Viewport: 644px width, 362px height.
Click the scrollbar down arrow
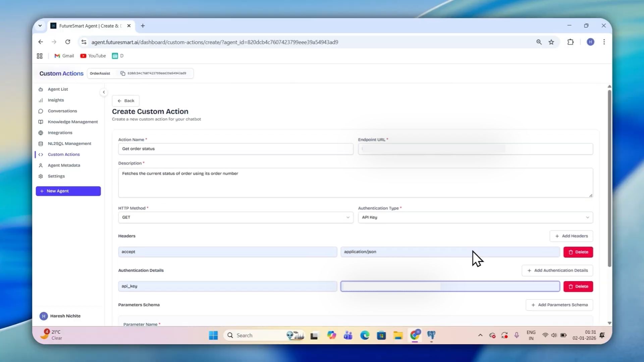point(609,323)
